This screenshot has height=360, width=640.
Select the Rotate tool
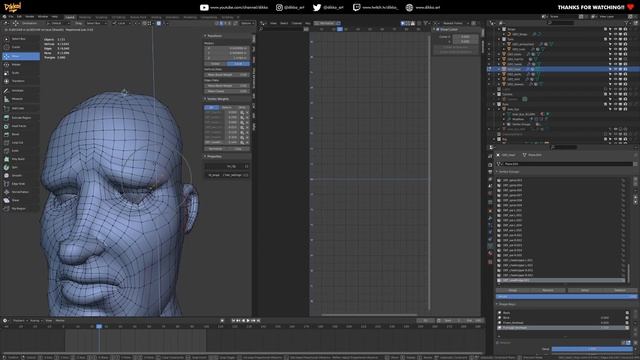click(20, 64)
